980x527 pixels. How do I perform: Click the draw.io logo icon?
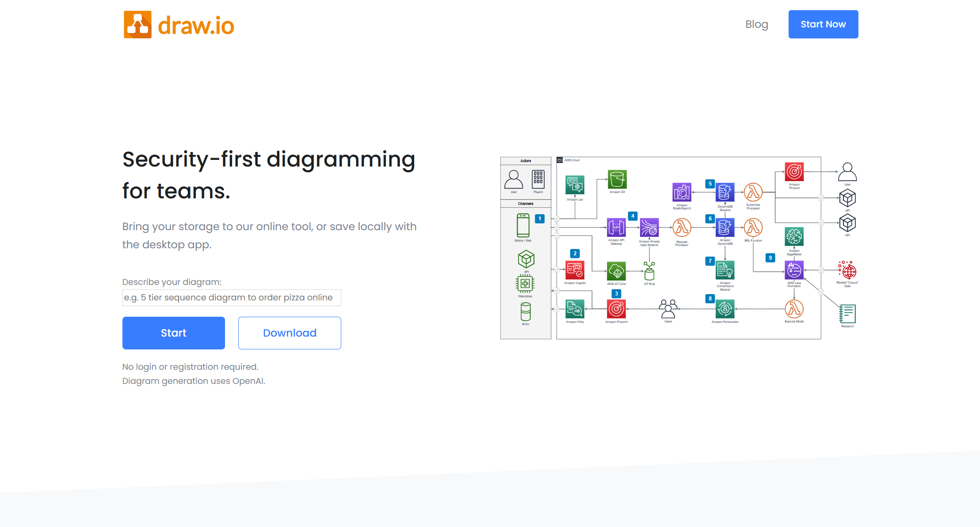137,25
